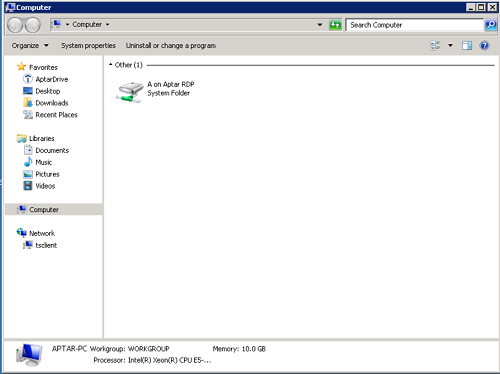Click the search magnifier icon
The width and height of the screenshot is (500, 374).
coord(491,25)
